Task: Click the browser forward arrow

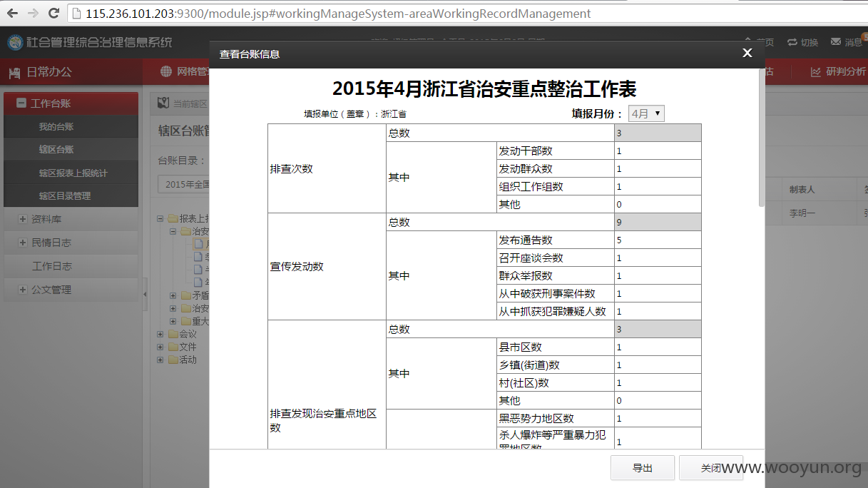Action: (33, 14)
